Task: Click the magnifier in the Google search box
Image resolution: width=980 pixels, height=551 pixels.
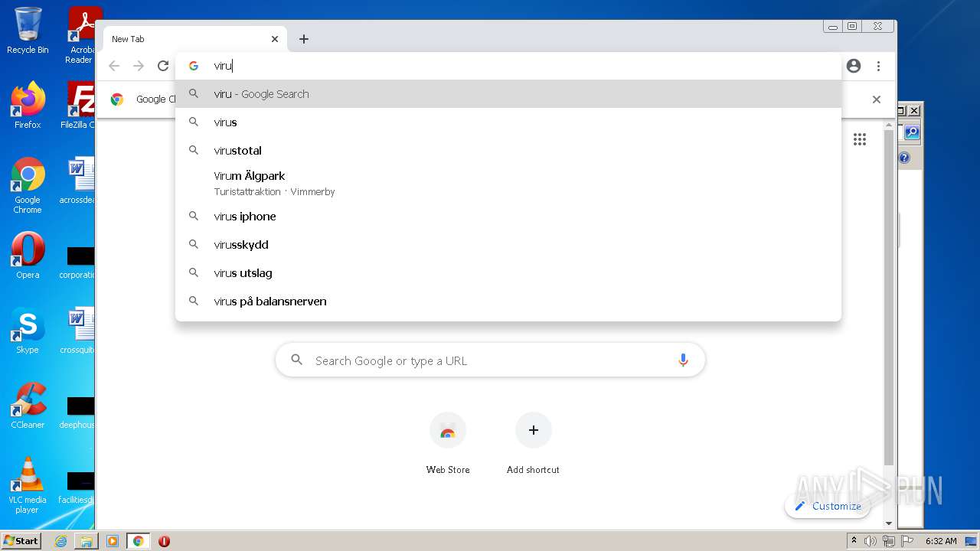Action: (297, 360)
